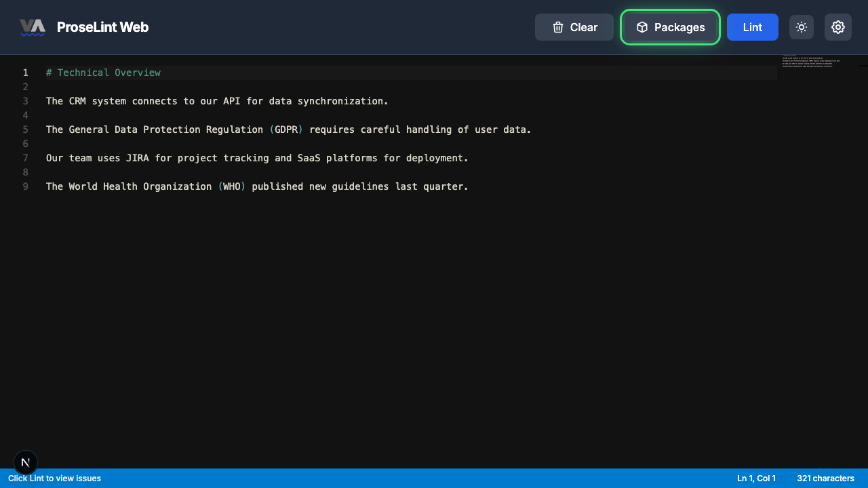Click the ProseLint Web wave logo

click(x=33, y=27)
